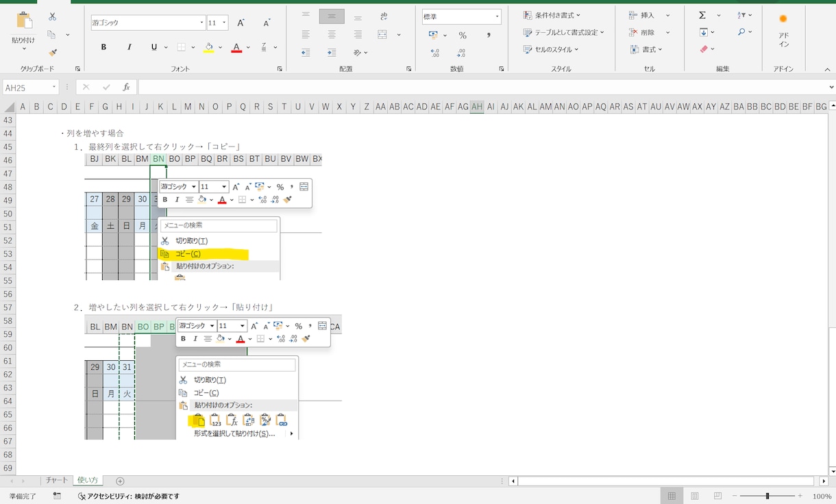Viewport: 836px width, 504px height.
Task: Toggle center horizontal alignment
Action: [x=332, y=34]
